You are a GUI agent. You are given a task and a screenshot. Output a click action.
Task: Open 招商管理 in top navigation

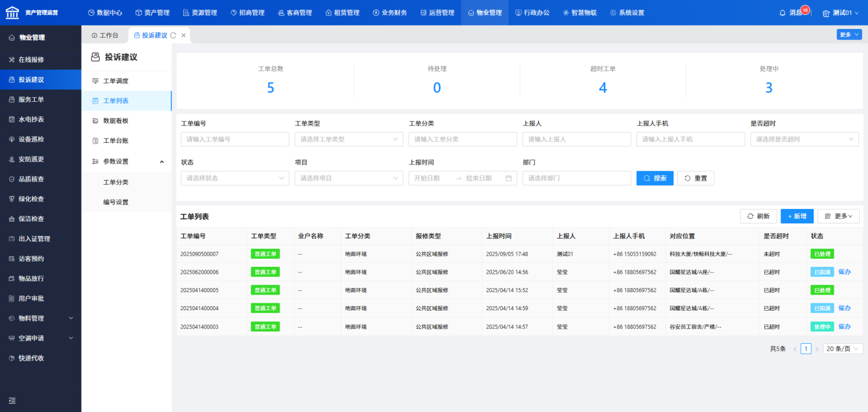pyautogui.click(x=247, y=13)
